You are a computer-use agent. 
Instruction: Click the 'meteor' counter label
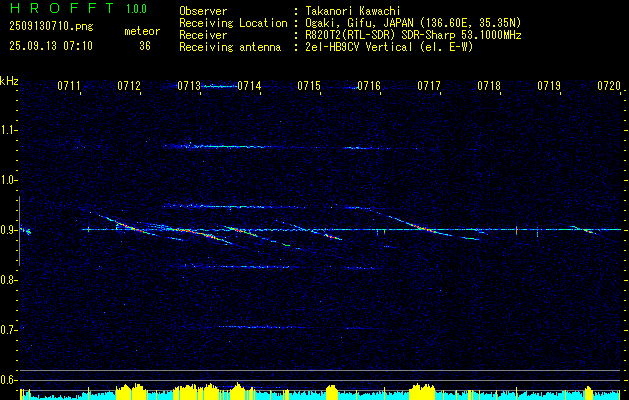point(142,31)
